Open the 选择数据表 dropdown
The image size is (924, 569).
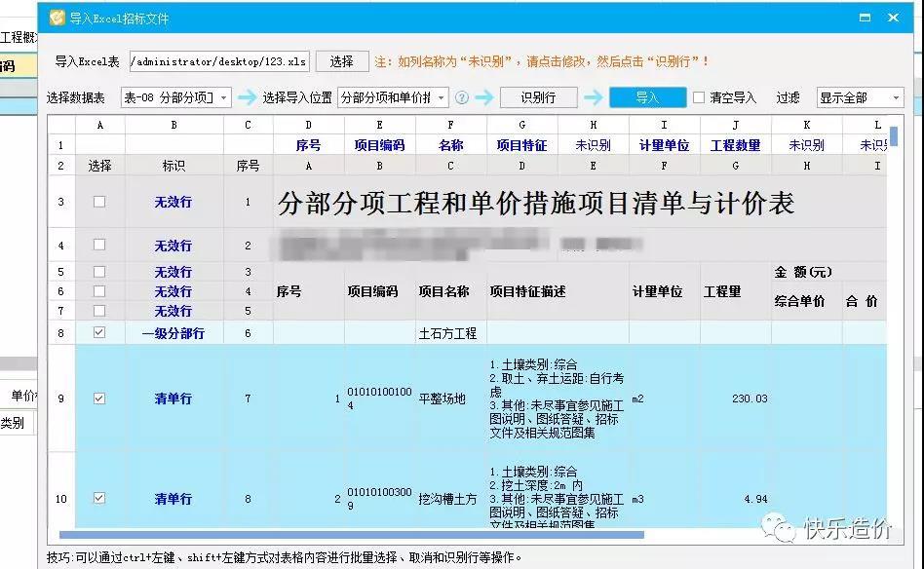click(x=175, y=98)
